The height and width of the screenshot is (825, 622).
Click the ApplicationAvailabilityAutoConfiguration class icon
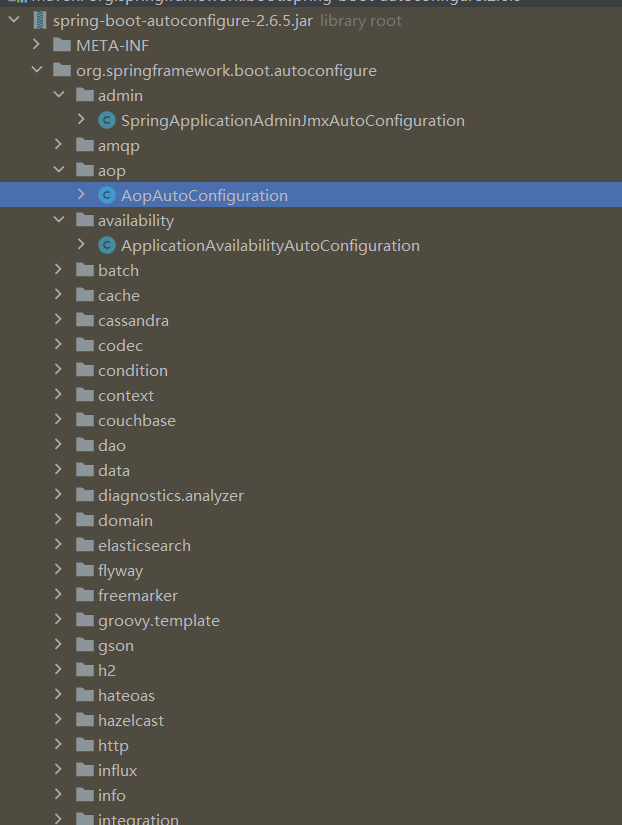coord(107,246)
